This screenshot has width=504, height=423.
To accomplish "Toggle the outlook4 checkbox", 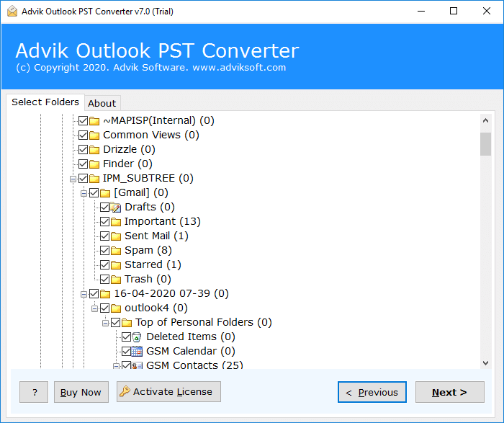I will [105, 308].
